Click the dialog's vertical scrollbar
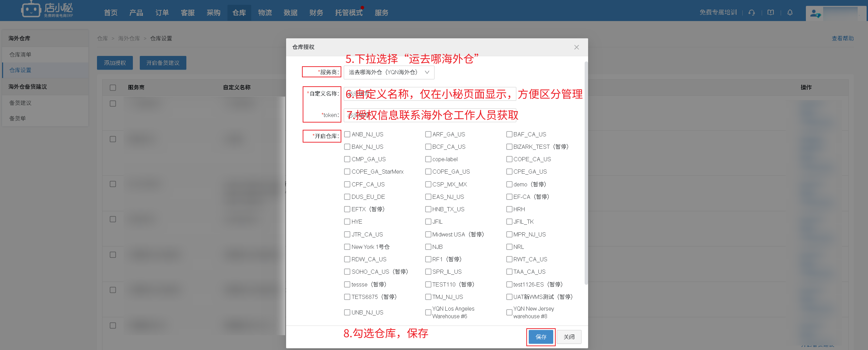The height and width of the screenshot is (350, 868). tap(586, 173)
